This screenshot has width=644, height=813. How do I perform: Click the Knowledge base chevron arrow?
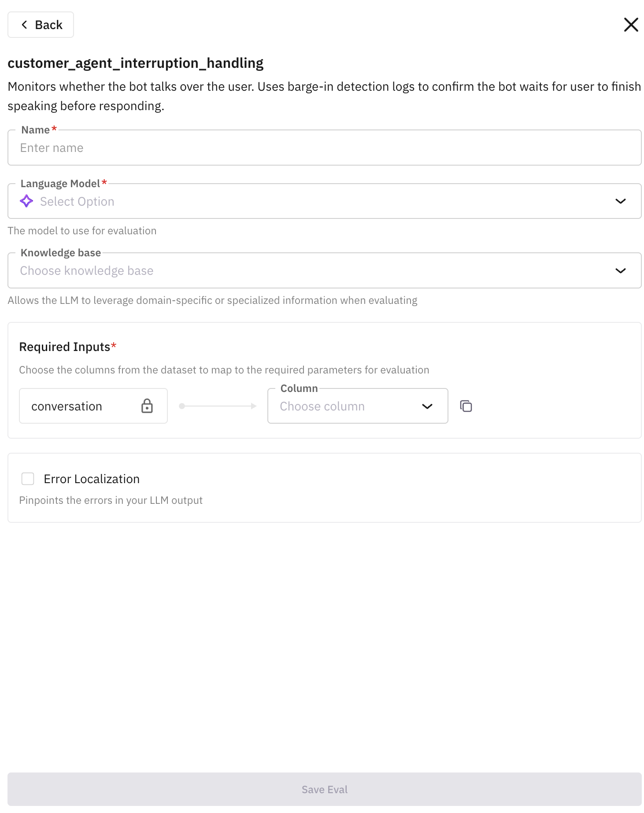[x=620, y=270]
